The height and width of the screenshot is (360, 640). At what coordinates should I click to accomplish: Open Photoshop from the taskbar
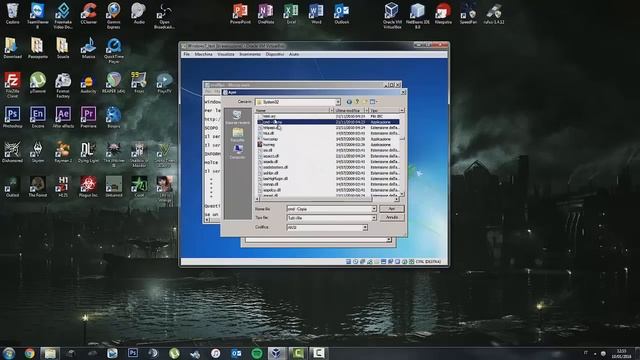(133, 353)
